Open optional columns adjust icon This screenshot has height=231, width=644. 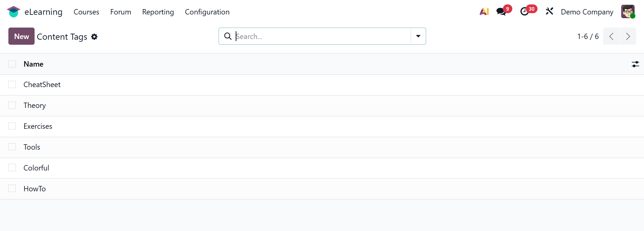pos(635,64)
